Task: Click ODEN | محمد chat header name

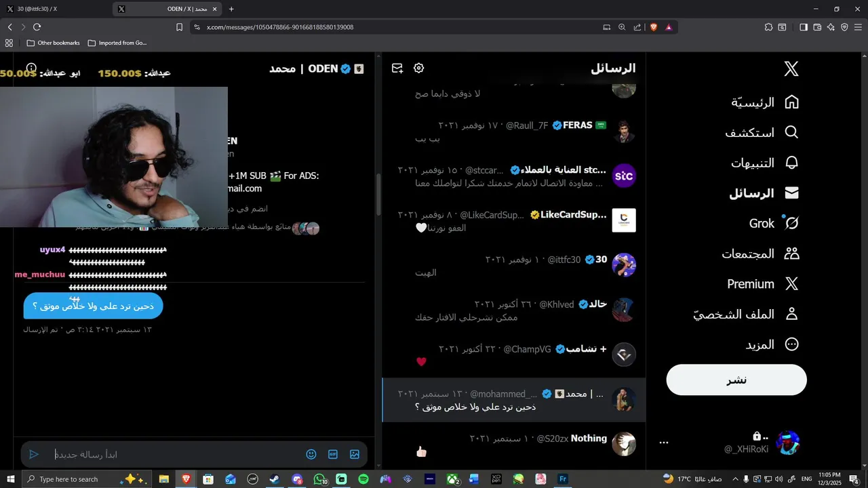Action: (317, 68)
